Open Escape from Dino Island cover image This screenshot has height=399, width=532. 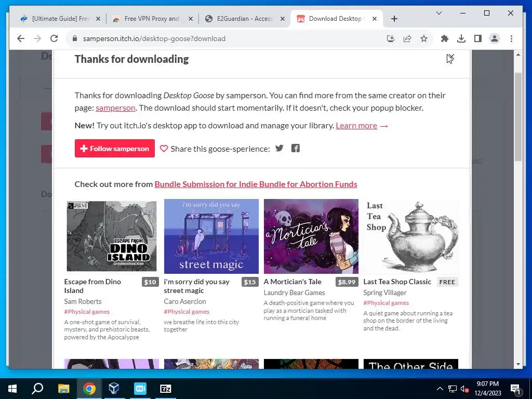point(112,236)
